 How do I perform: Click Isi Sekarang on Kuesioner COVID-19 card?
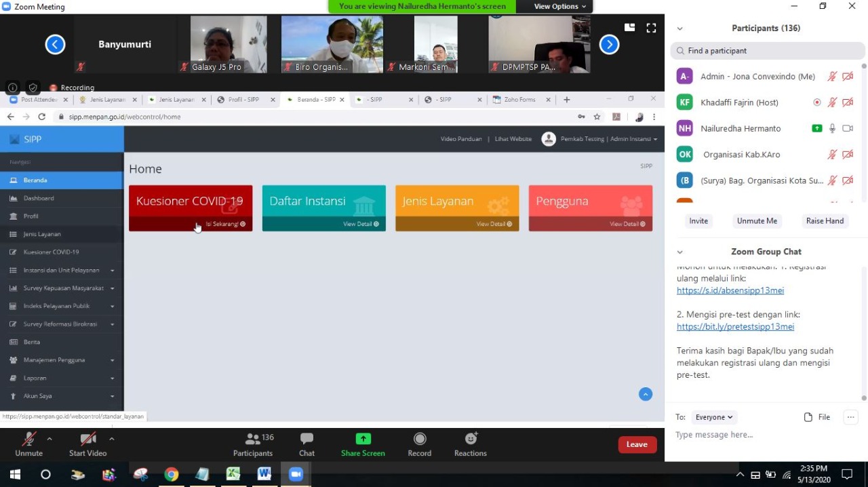(x=225, y=224)
